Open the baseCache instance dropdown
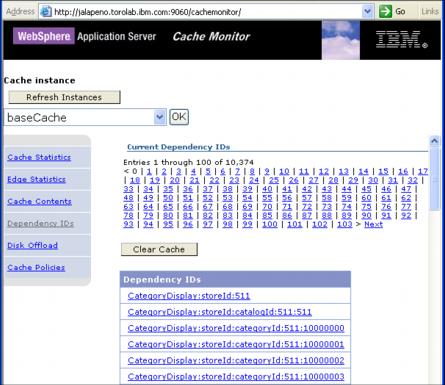 pos(160,117)
